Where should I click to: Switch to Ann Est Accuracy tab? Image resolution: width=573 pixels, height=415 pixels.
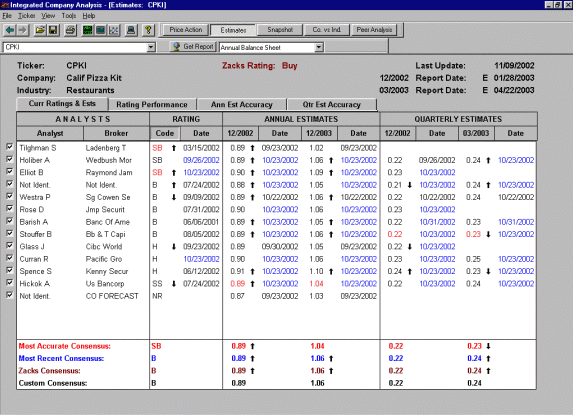click(242, 104)
